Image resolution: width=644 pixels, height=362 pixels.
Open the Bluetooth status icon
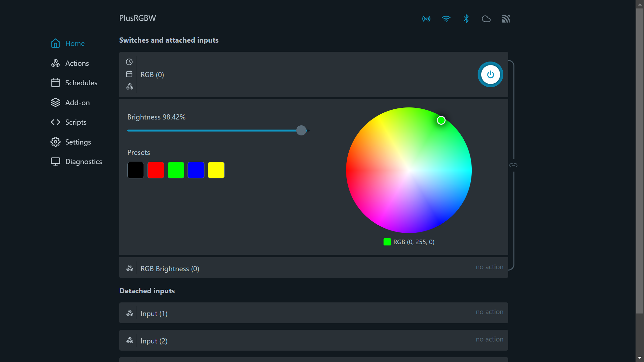pyautogui.click(x=466, y=19)
